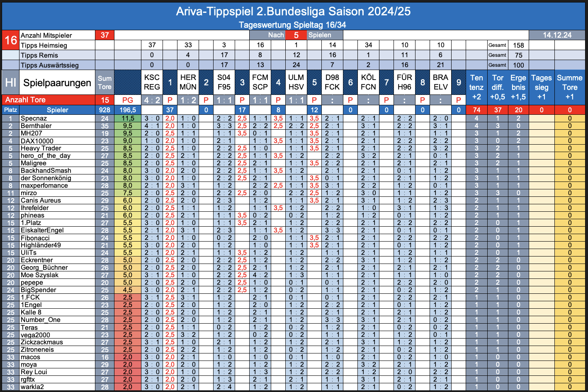Click the HER MÜN match header
The height and width of the screenshot is (392, 588).
pyautogui.click(x=188, y=82)
